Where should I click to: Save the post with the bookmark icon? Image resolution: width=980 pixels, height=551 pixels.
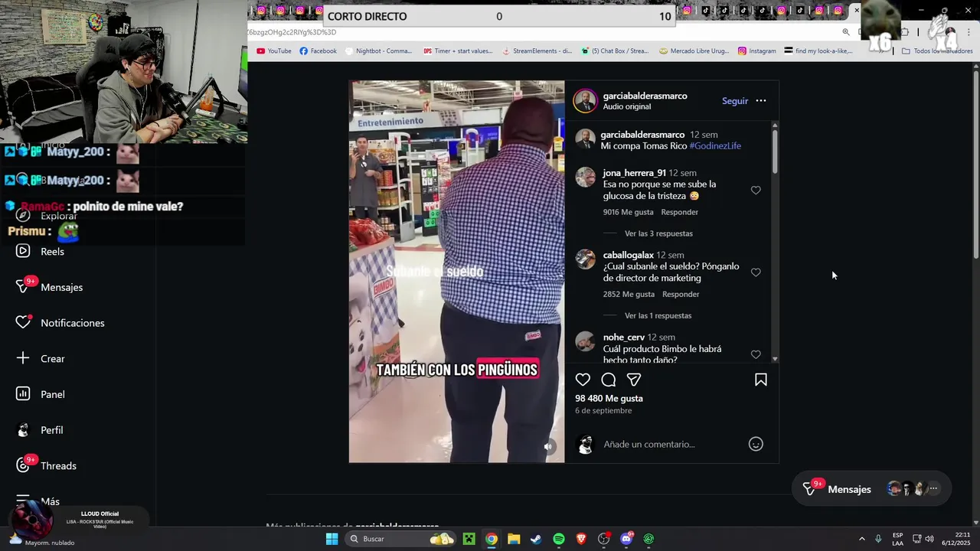761,380
